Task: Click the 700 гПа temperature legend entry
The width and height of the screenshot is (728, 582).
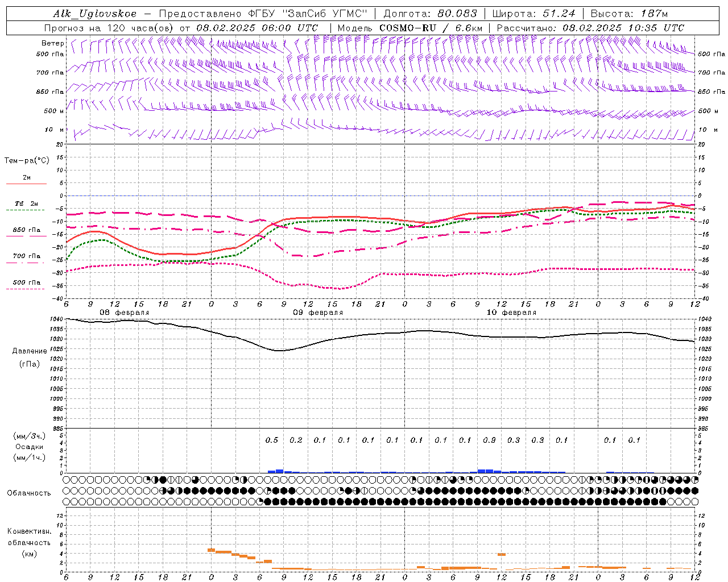Action: tap(27, 256)
